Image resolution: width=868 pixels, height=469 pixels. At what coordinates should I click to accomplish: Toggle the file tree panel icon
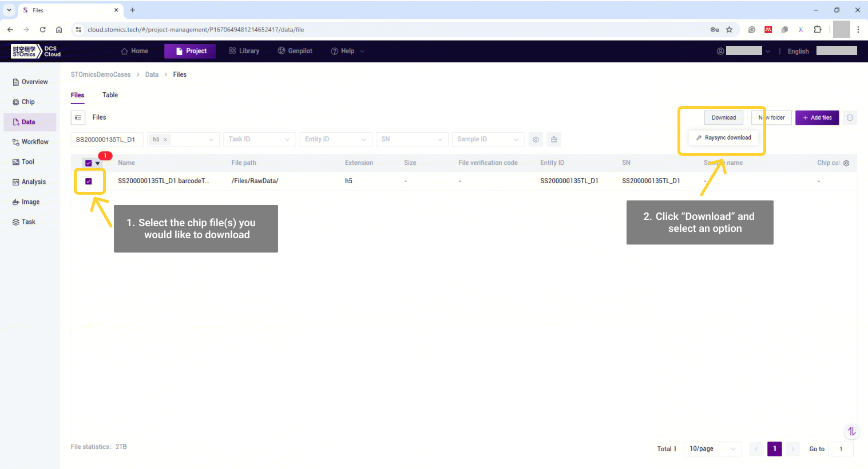coord(78,117)
